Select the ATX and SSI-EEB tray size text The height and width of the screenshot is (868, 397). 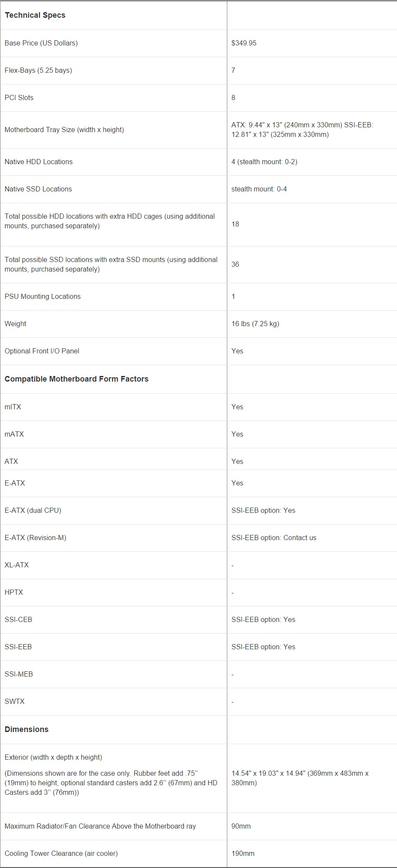point(302,130)
